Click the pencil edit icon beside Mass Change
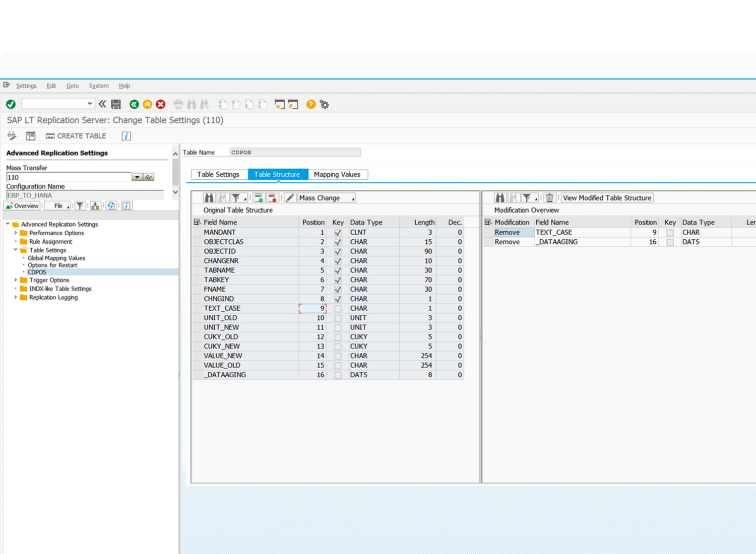Viewport: 756px width, 554px height. click(289, 198)
